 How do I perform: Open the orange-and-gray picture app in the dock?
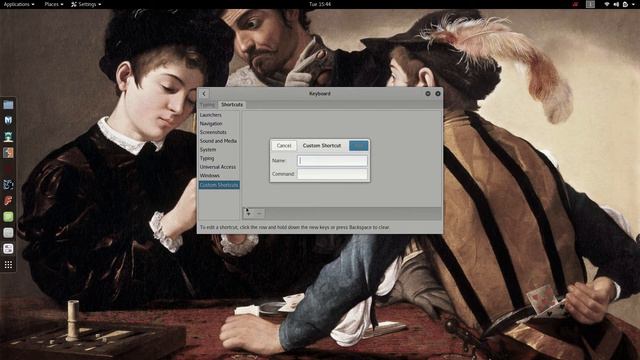(x=8, y=152)
